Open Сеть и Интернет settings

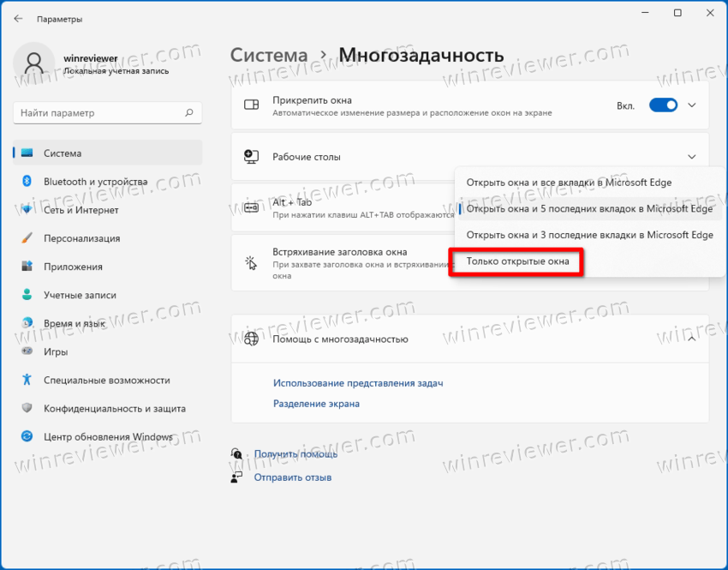click(108, 209)
